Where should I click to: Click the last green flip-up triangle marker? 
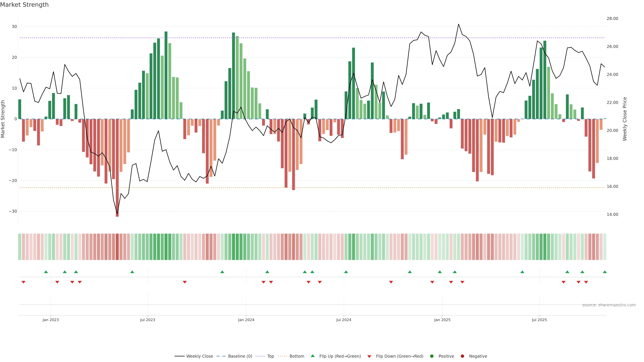coord(604,272)
